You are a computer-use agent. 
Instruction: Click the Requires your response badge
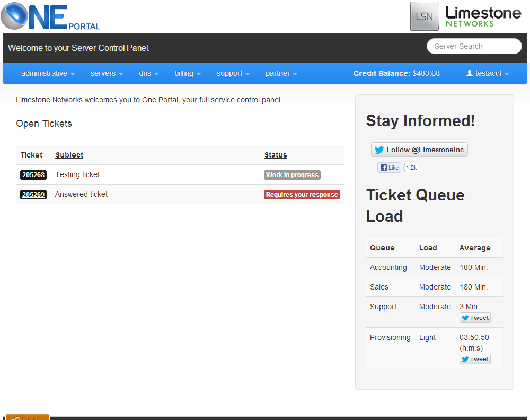coord(302,195)
